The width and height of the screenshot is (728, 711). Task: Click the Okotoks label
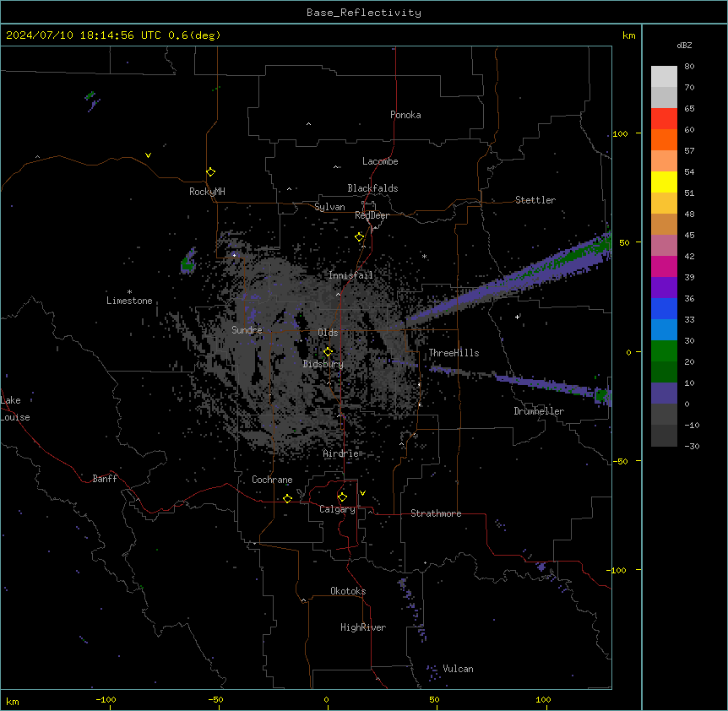348,591
